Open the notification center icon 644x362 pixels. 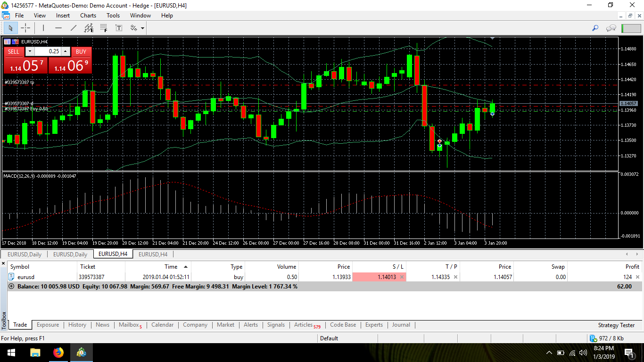pyautogui.click(x=629, y=353)
